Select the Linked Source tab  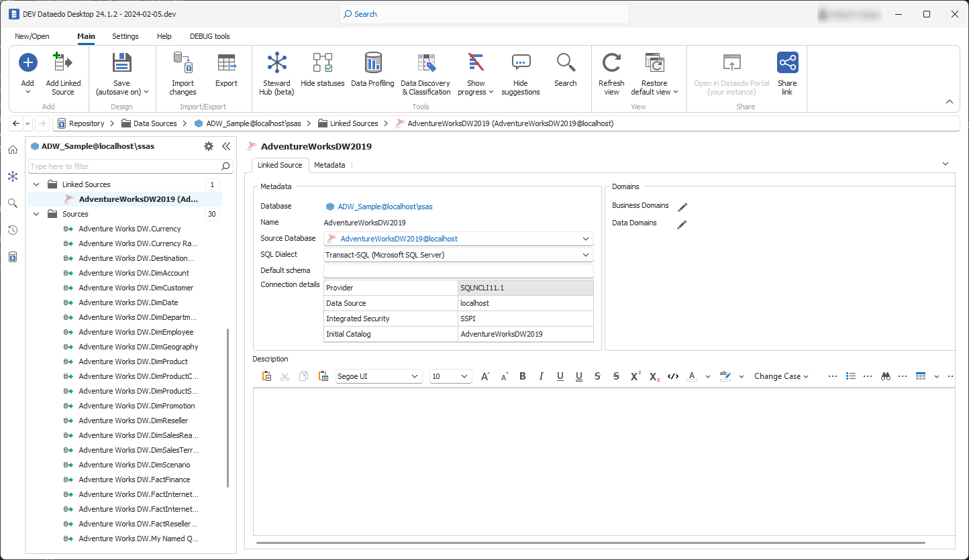pyautogui.click(x=280, y=165)
